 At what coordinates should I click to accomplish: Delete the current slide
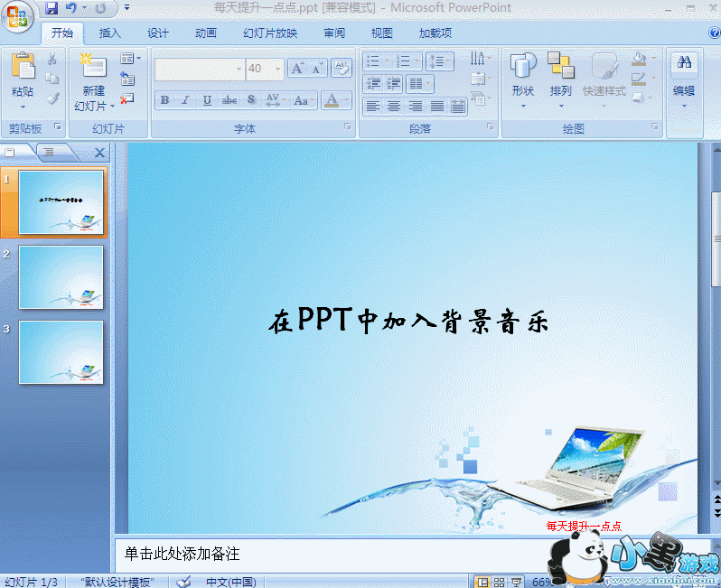click(x=127, y=98)
